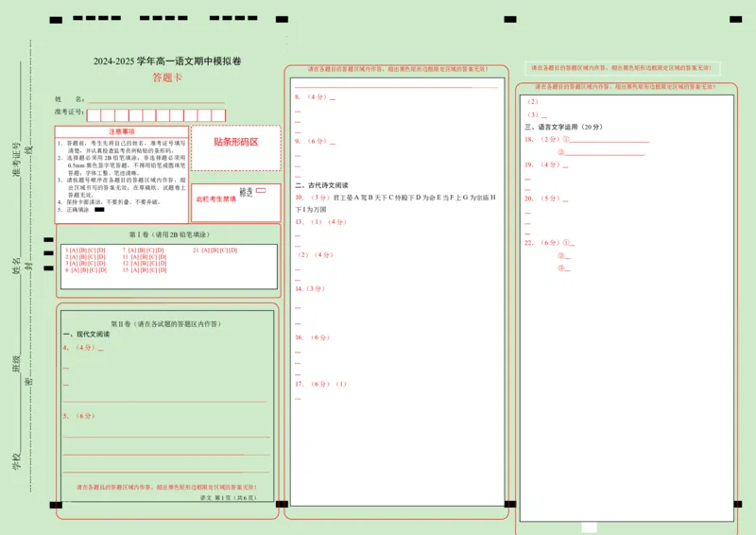Click question 22 blank ③

pyautogui.click(x=565, y=267)
